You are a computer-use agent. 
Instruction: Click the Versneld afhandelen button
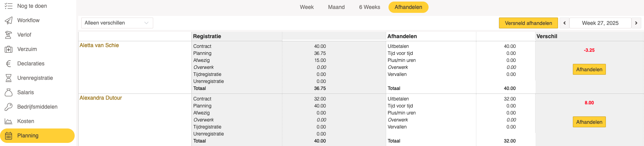pos(528,23)
